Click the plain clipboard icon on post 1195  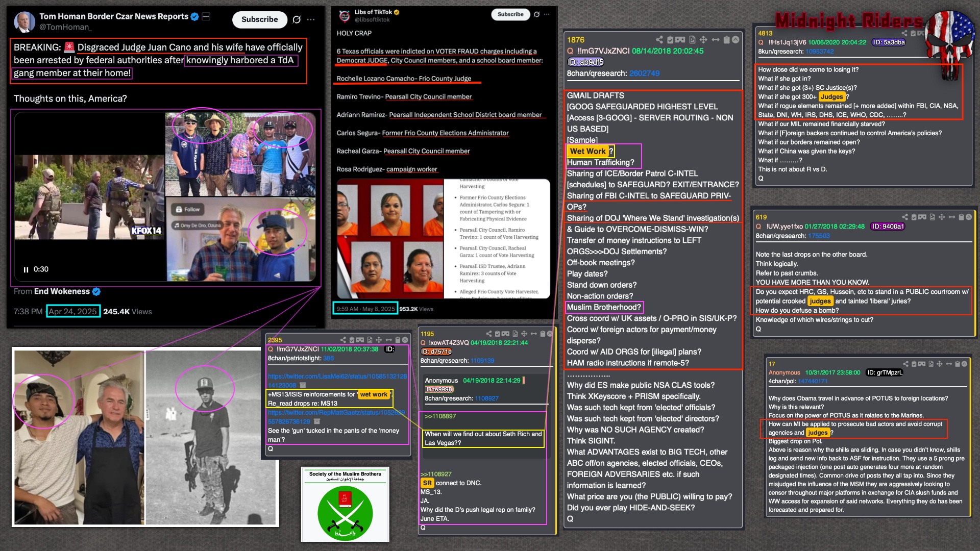(x=543, y=334)
